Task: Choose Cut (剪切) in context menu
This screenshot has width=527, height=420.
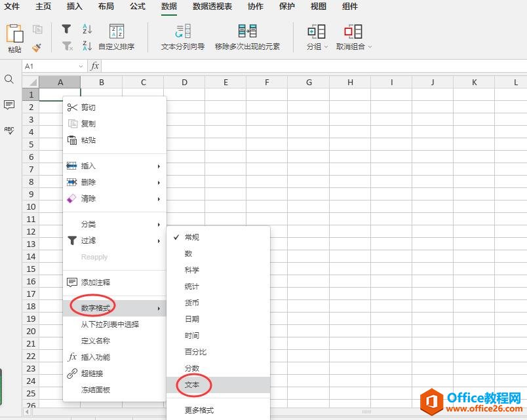Action: [115, 107]
